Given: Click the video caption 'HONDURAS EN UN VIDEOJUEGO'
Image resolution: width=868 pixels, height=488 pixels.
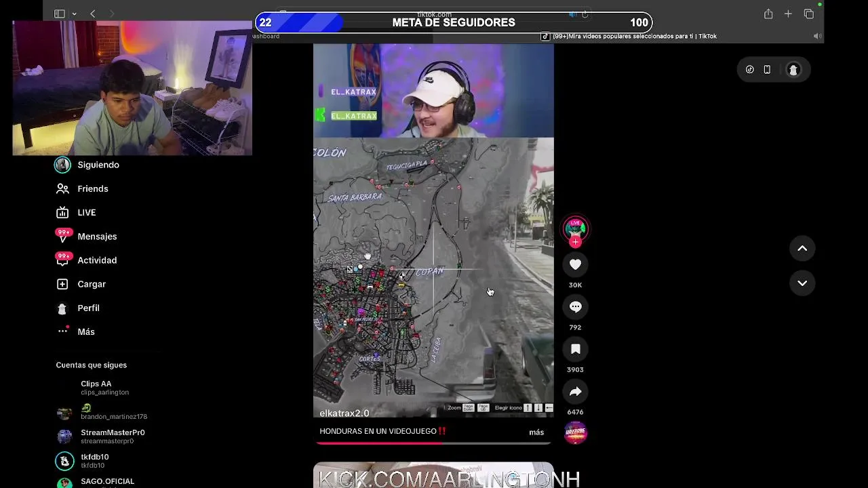Looking at the screenshot, I should (383, 431).
